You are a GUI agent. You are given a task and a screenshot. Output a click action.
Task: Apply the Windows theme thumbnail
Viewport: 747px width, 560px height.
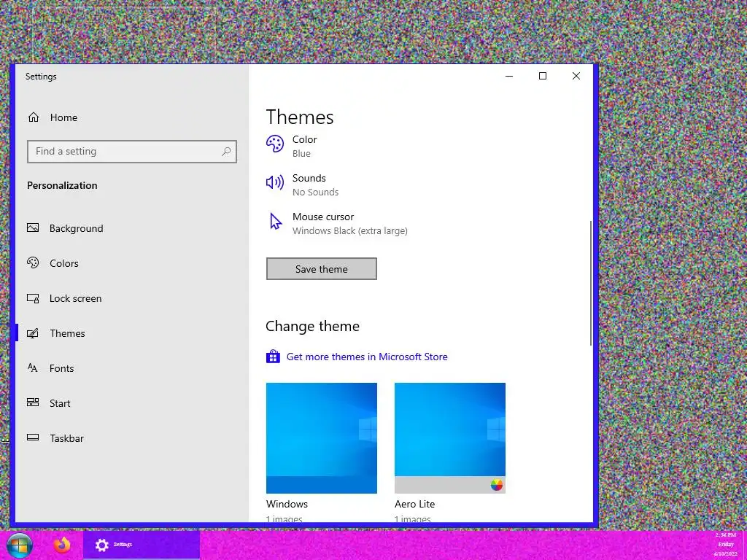coord(322,438)
